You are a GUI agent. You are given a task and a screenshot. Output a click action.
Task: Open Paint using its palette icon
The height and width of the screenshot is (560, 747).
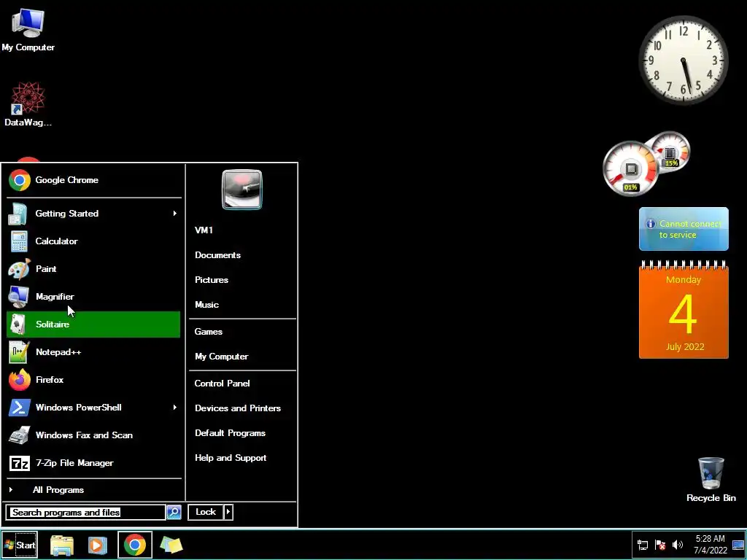(19, 269)
